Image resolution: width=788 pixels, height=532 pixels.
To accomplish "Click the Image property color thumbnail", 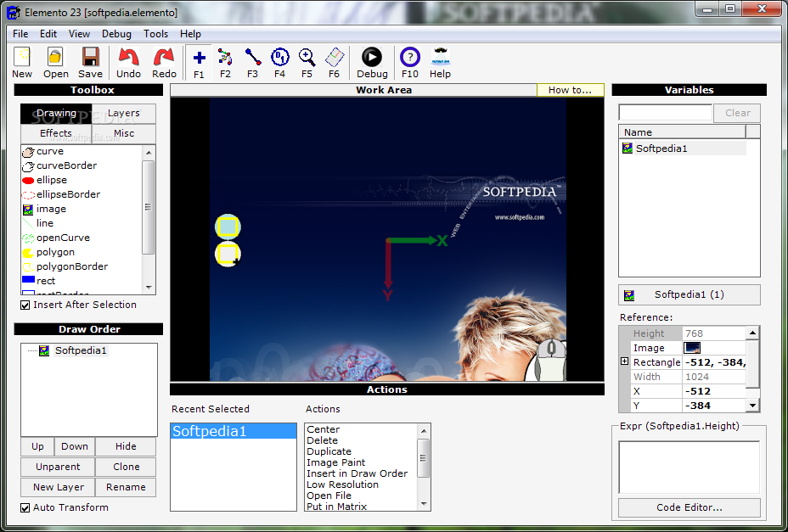I will click(692, 348).
